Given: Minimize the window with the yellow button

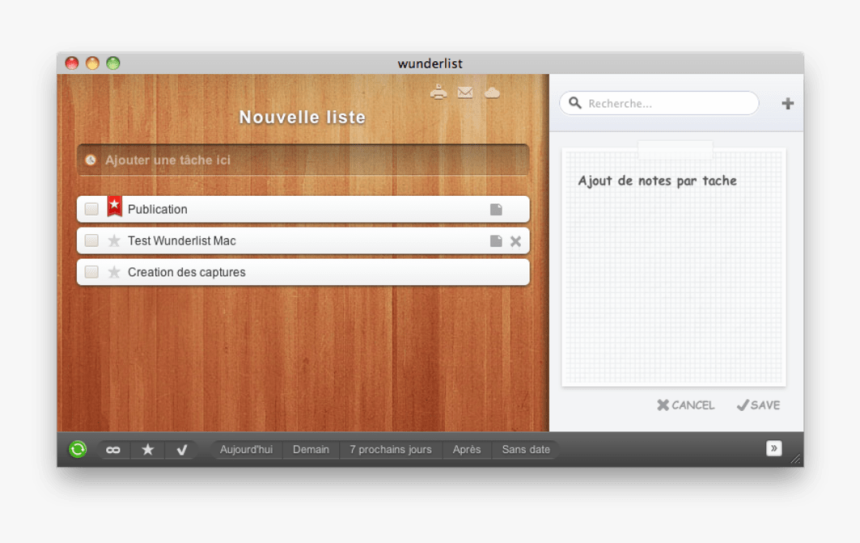Looking at the screenshot, I should [92, 63].
